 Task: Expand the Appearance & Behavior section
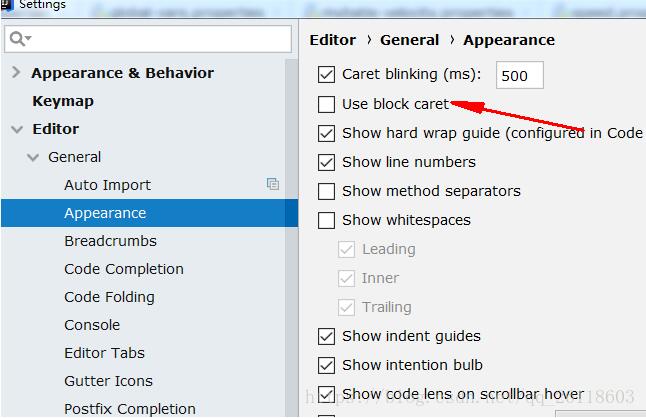pyautogui.click(x=16, y=73)
